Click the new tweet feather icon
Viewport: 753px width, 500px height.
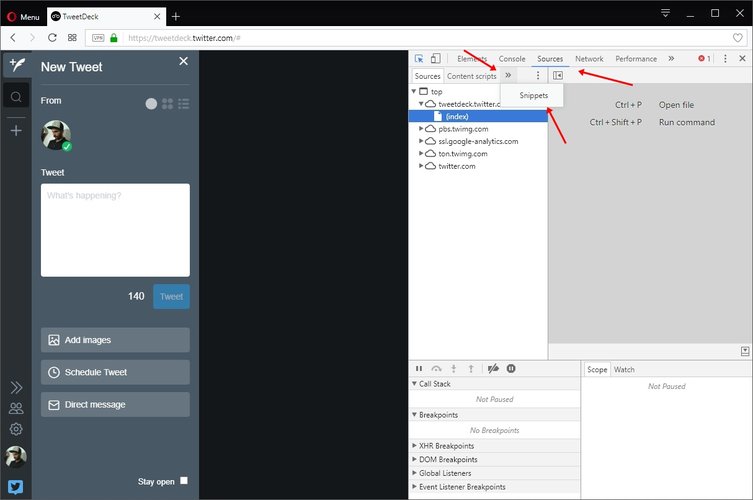click(x=17, y=65)
